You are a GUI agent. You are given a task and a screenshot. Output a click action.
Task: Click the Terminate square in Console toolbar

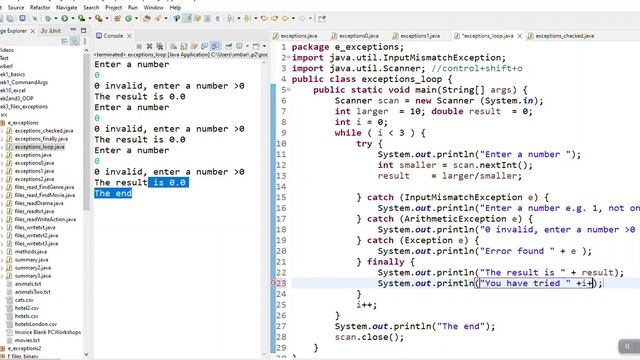[139, 46]
